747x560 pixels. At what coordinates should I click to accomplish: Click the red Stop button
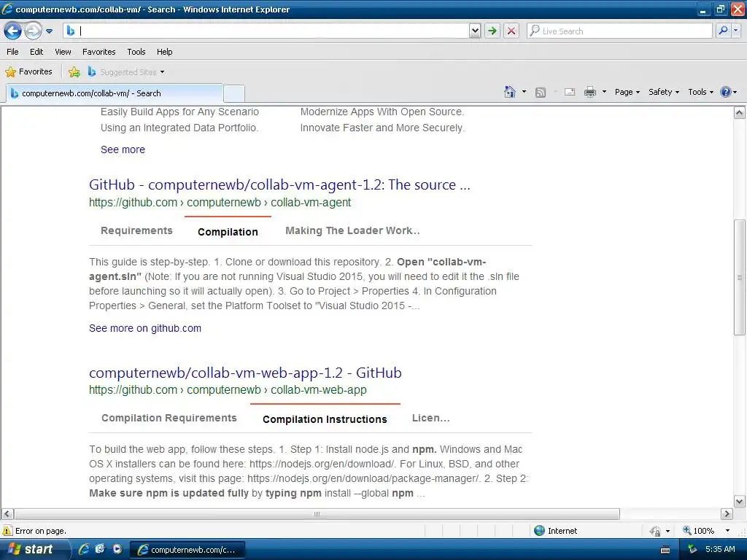click(511, 31)
